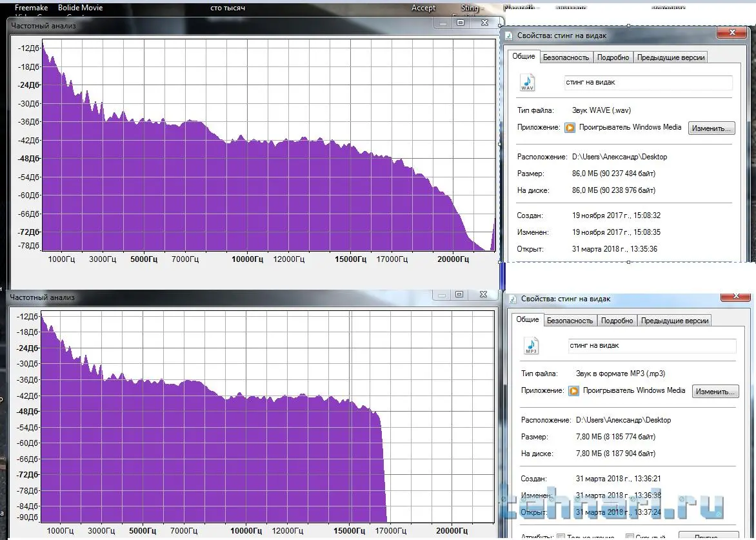Click the 7,80 МБ (8 187 904 байт) on-disk value
The height and width of the screenshot is (540, 756).
point(615,454)
